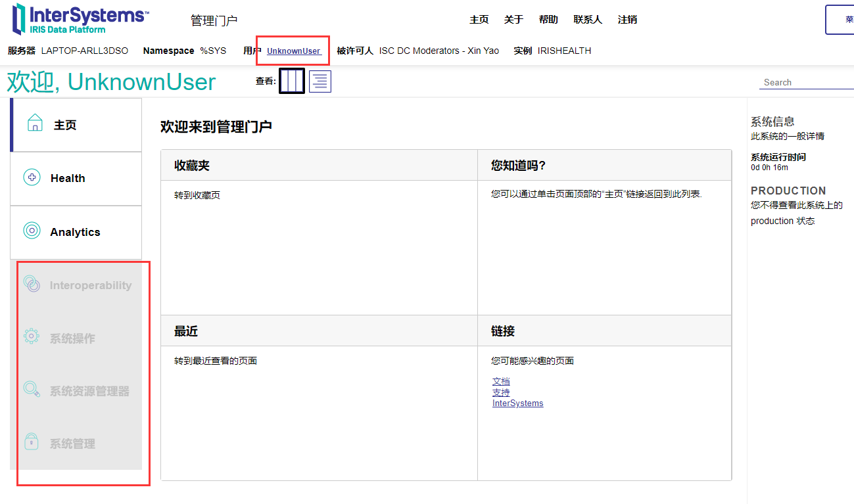
Task: Click the Health plus-circle icon
Action: tap(32, 177)
